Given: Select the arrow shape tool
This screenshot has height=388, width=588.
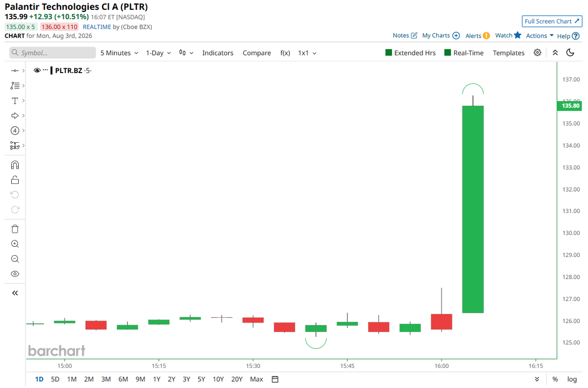Looking at the screenshot, I should (15, 116).
